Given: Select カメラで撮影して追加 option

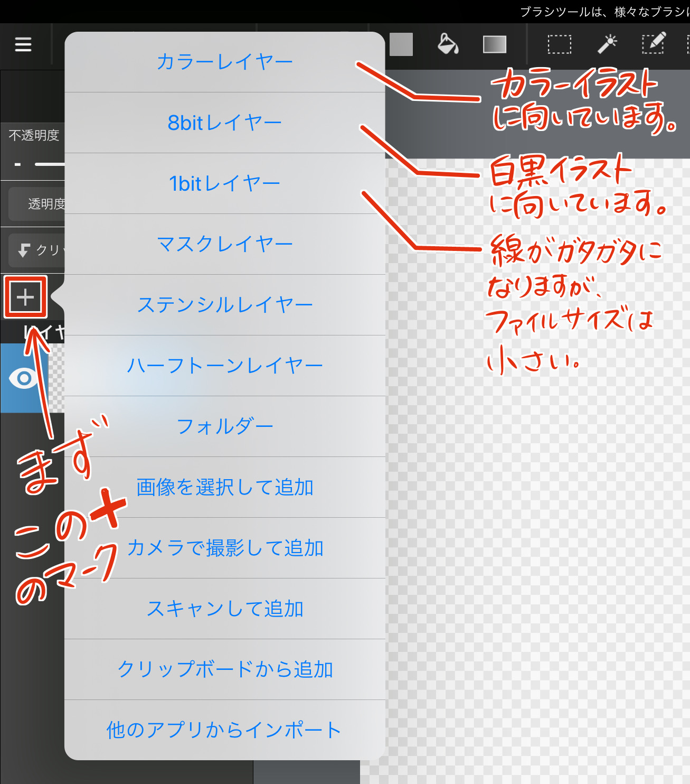Looking at the screenshot, I should pyautogui.click(x=225, y=548).
